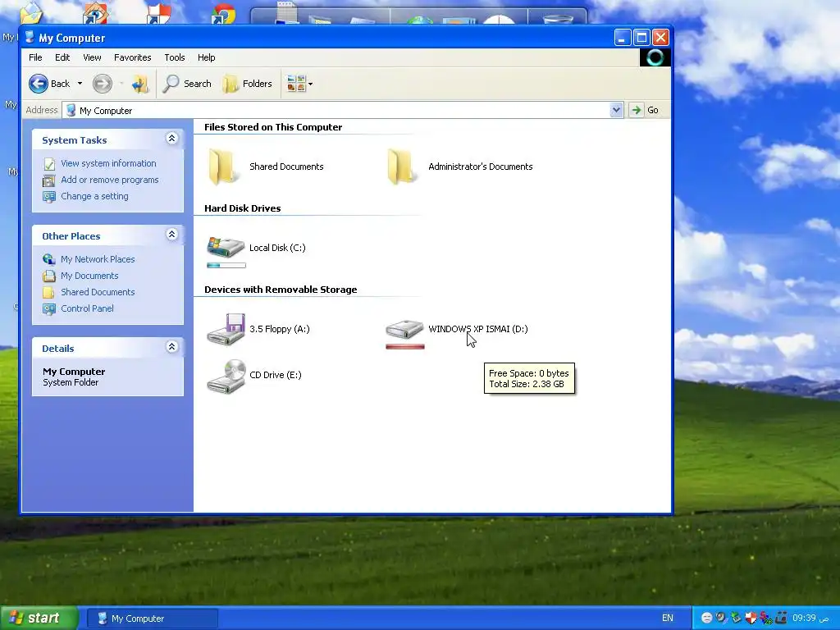Screen dimensions: 840x630
Task: Click the My Network Places icon
Action: pos(48,260)
